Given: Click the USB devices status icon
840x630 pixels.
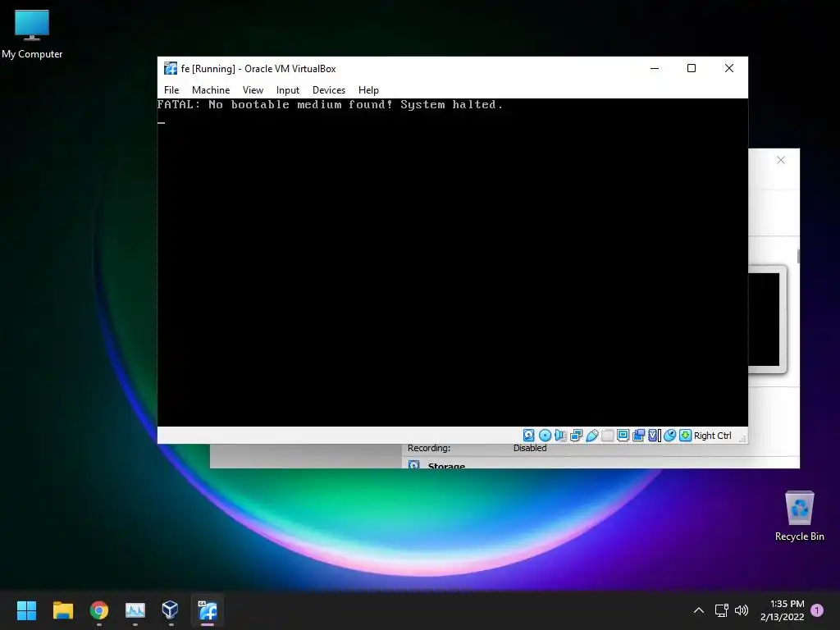Looking at the screenshot, I should (x=592, y=436).
